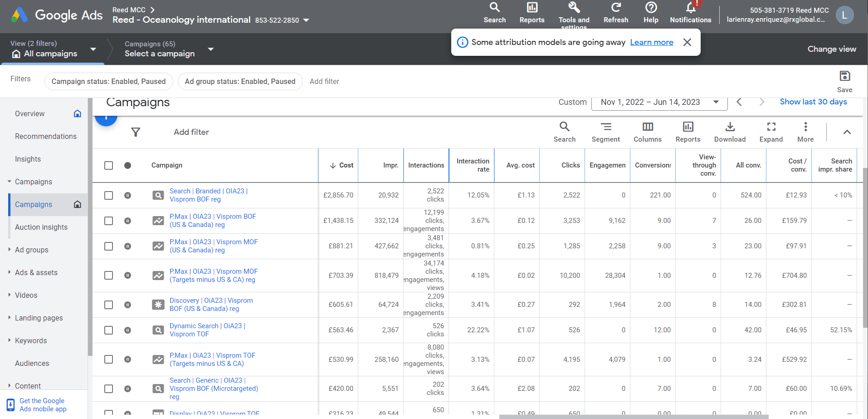Click the table filter funnel icon
Viewport: 868px width, 419px height.
coord(136,132)
